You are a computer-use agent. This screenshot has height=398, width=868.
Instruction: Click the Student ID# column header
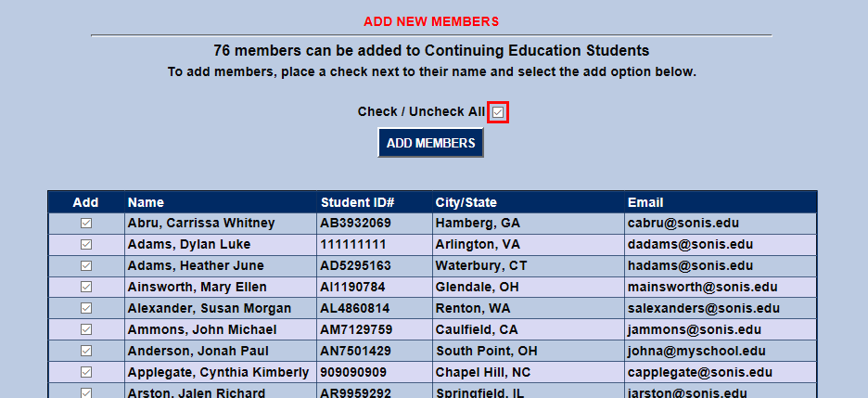pyautogui.click(x=358, y=202)
